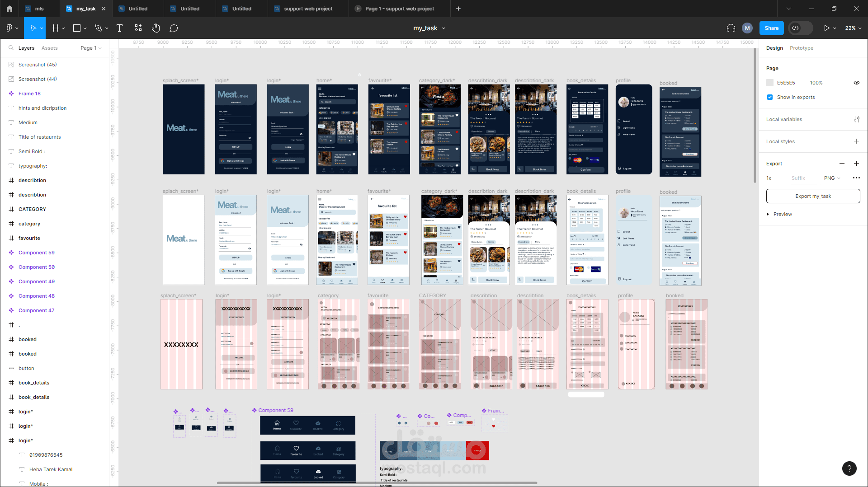Select the Heba Tarek Kamal text layer
Image resolution: width=868 pixels, height=487 pixels.
54,469
